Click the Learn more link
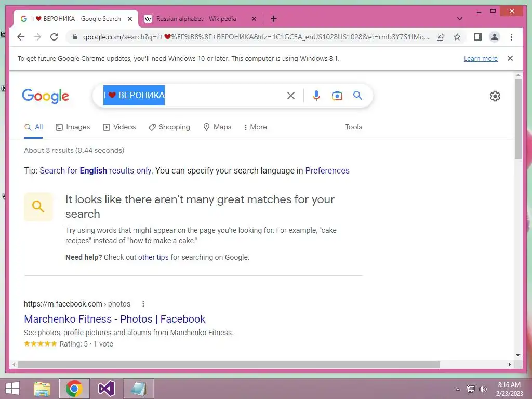This screenshot has height=399, width=532. click(x=481, y=58)
